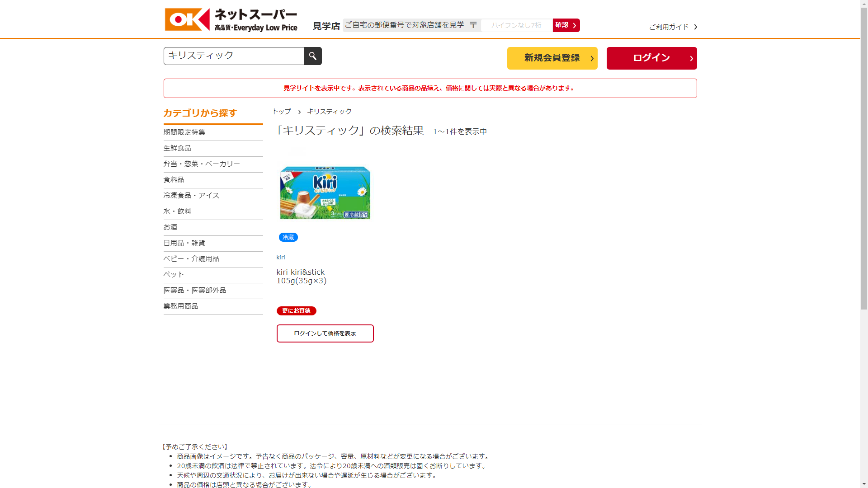Click ログインして価格を表示 button
This screenshot has width=868, height=488.
(x=325, y=333)
